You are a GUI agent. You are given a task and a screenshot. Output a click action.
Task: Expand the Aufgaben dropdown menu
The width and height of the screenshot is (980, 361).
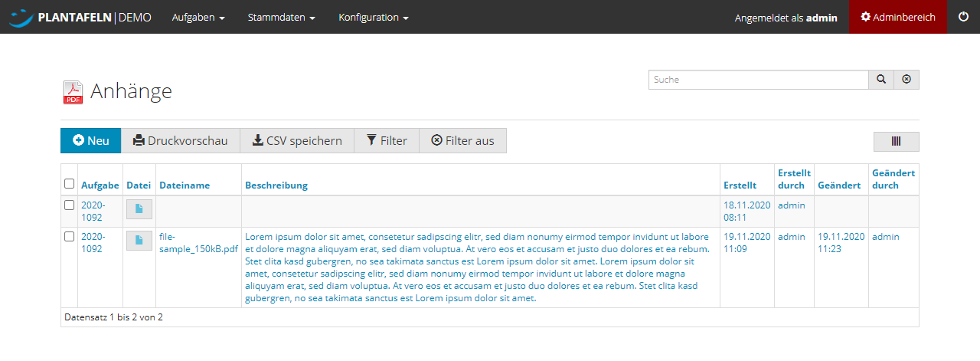point(198,17)
